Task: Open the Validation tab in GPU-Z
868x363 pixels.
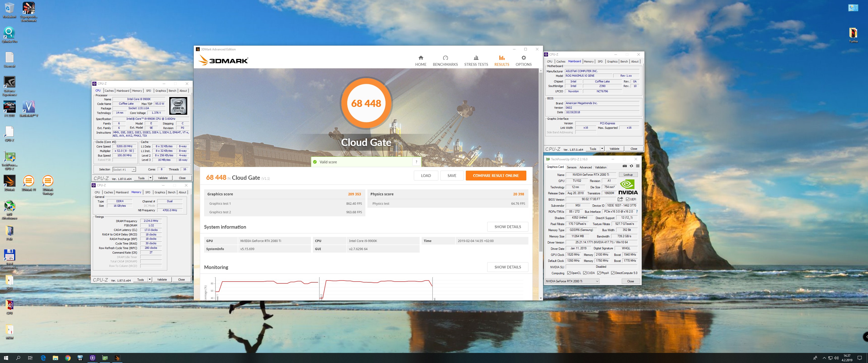Action: (601, 167)
